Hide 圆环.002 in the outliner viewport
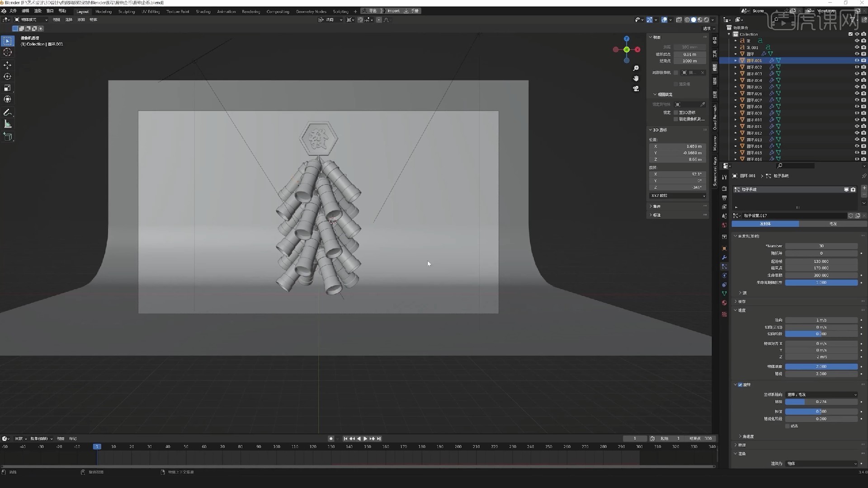Viewport: 868px width, 488px height. 857,67
